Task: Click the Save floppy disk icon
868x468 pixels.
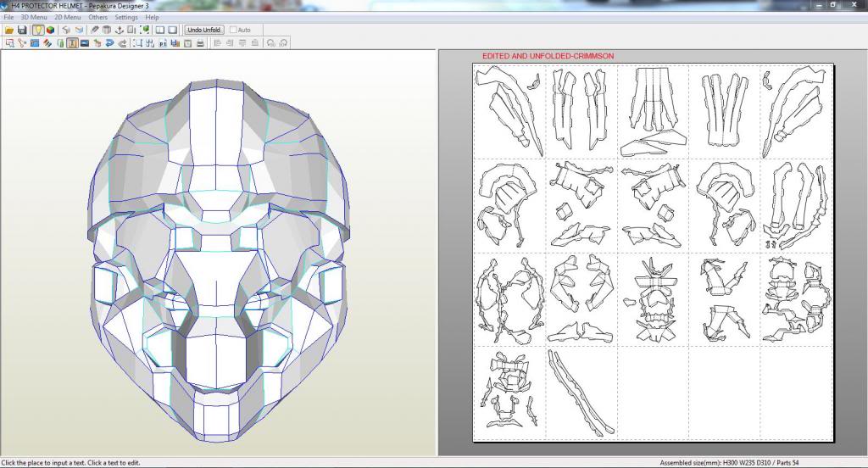Action: point(22,30)
